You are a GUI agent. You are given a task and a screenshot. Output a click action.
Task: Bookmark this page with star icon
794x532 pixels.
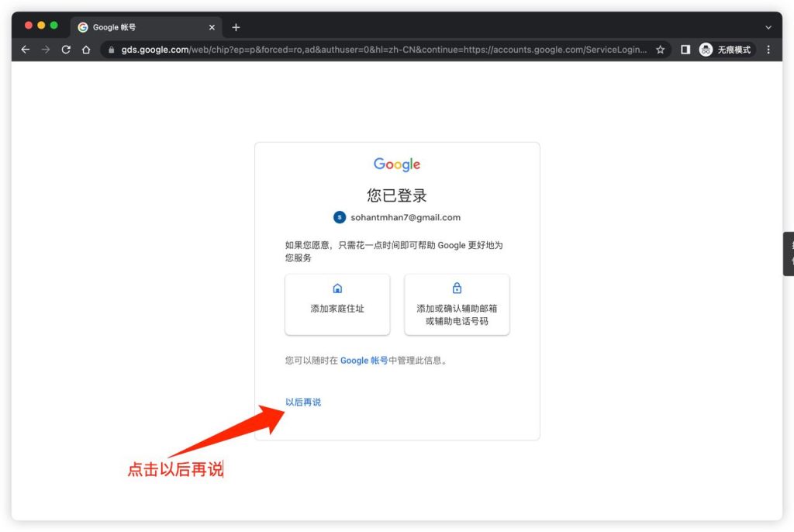point(660,50)
